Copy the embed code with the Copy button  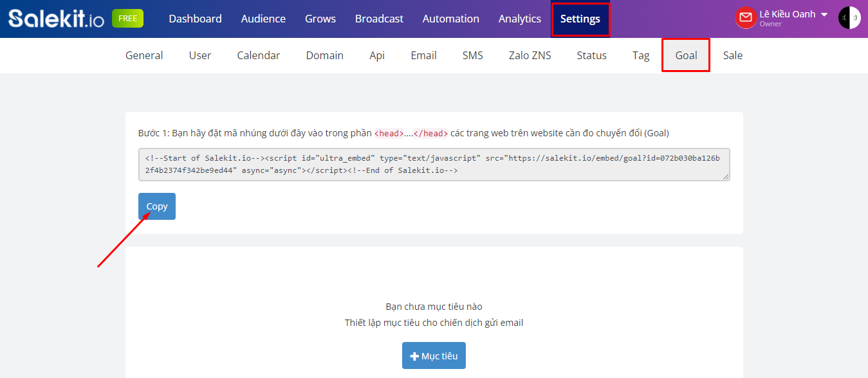pyautogui.click(x=157, y=206)
